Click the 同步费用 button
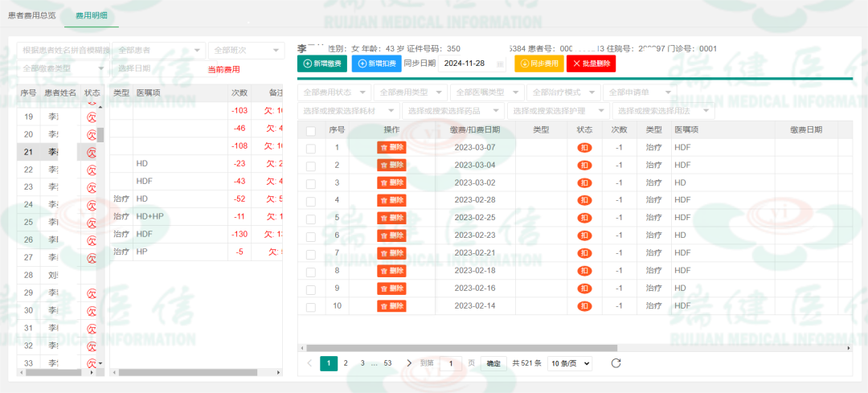 click(539, 63)
